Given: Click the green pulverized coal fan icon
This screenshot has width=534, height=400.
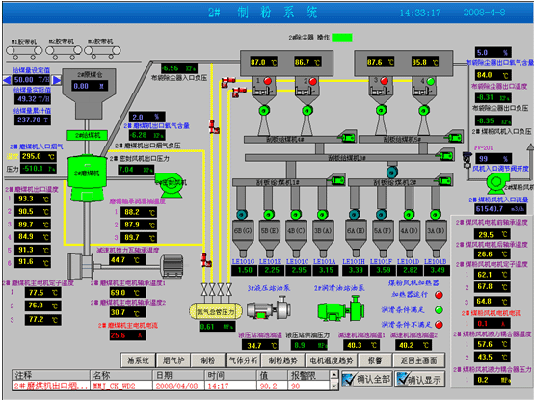Looking at the screenshot, I should click(497, 183).
